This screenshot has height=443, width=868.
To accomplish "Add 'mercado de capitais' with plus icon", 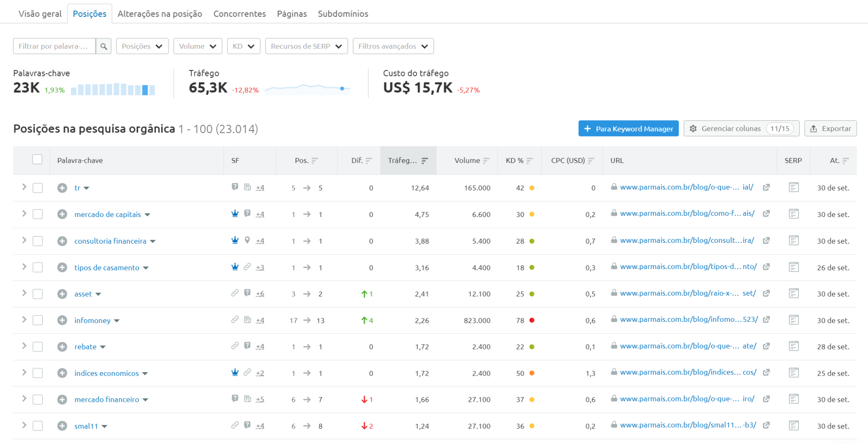I will point(62,214).
